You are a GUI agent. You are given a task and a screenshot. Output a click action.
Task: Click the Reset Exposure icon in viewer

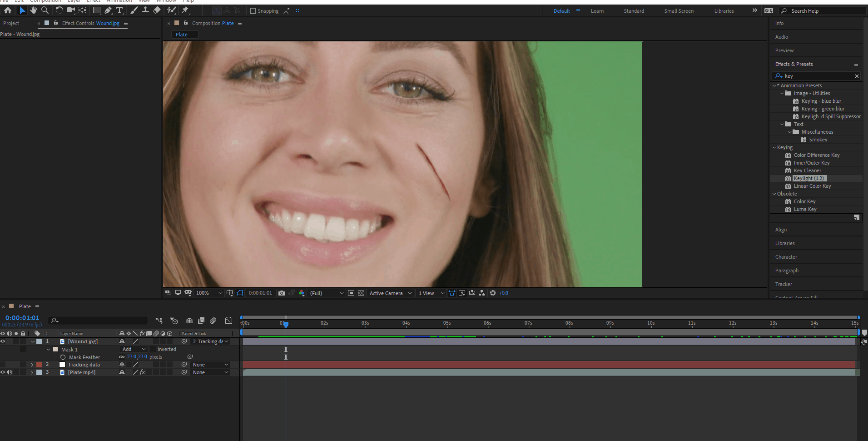click(x=493, y=293)
